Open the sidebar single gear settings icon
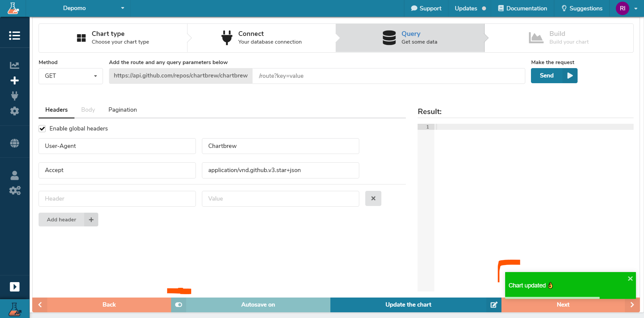The image size is (644, 318). point(14,111)
